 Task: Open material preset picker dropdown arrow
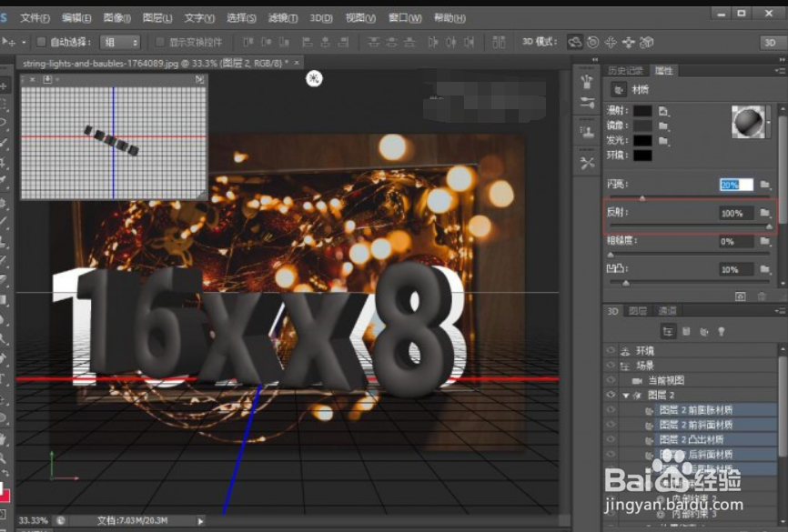point(768,122)
